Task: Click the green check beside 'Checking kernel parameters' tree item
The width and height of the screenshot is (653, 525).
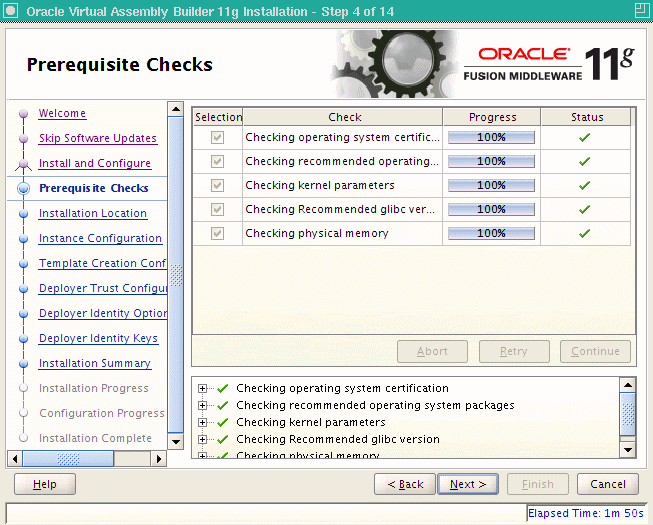Action: (x=223, y=422)
